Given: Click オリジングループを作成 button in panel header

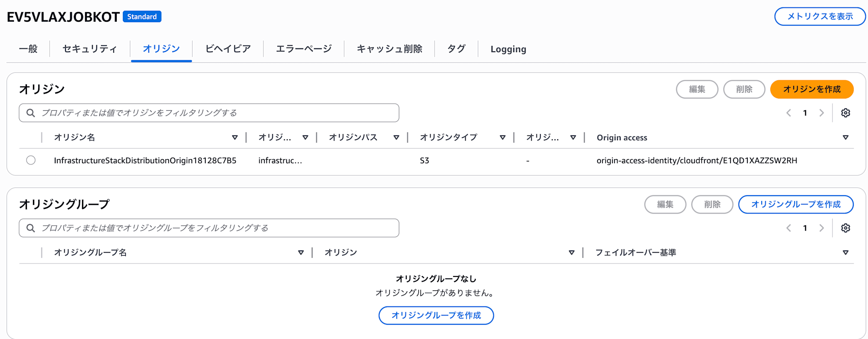Looking at the screenshot, I should [796, 204].
